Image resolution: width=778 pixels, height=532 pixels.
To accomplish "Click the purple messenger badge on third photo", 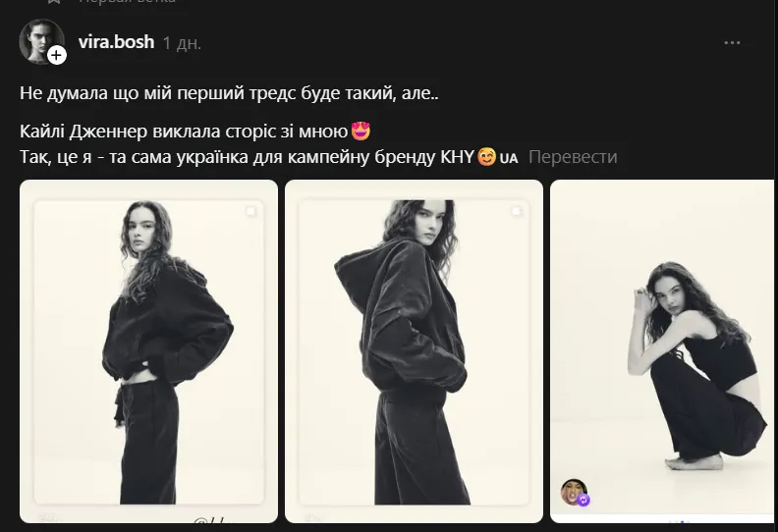I will (584, 500).
